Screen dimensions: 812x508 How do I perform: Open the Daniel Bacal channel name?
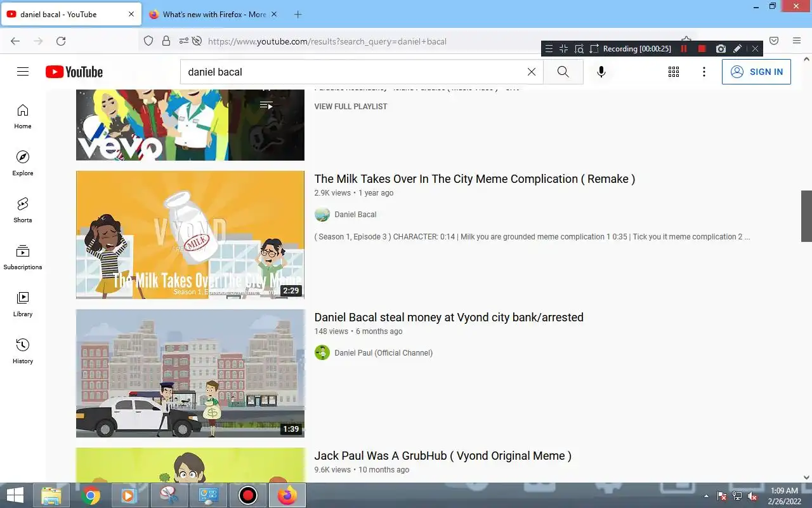pyautogui.click(x=355, y=215)
